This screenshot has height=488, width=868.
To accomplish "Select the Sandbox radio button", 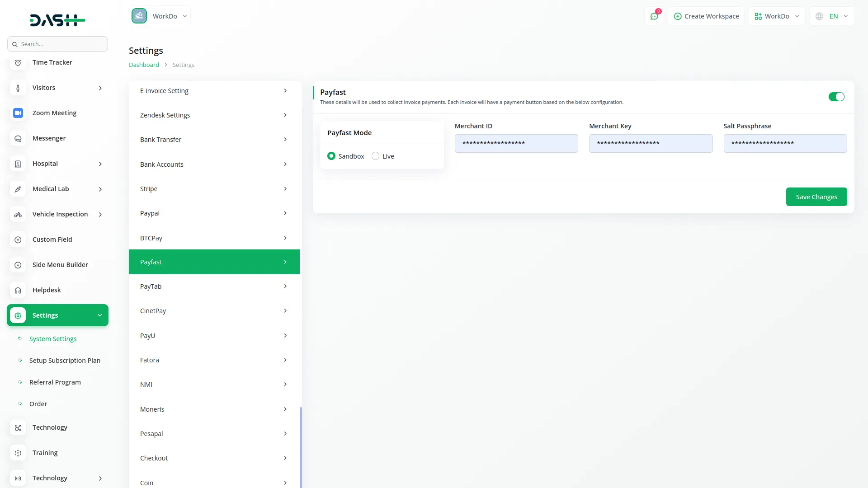I will [331, 156].
